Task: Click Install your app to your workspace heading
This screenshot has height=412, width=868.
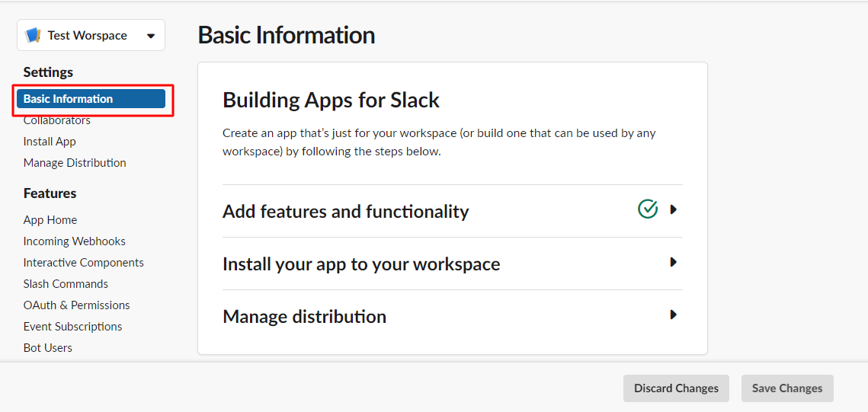Action: coord(361,264)
